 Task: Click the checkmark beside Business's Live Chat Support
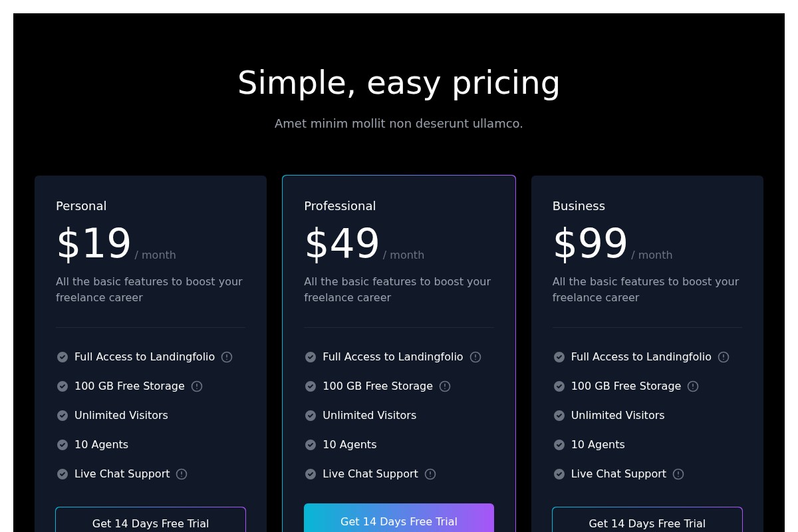click(559, 474)
